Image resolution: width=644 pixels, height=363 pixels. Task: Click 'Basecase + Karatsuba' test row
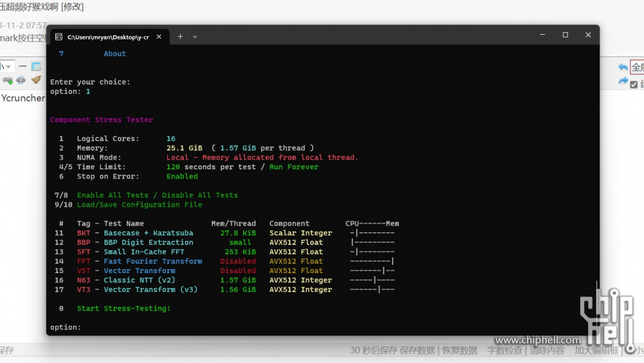(149, 233)
